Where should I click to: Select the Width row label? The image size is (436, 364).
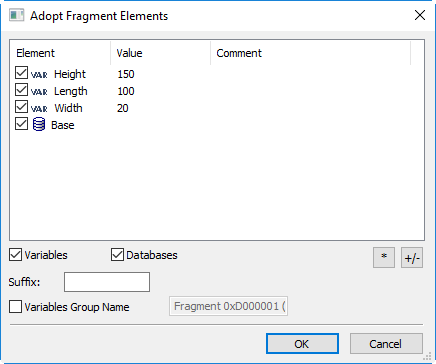click(68, 108)
